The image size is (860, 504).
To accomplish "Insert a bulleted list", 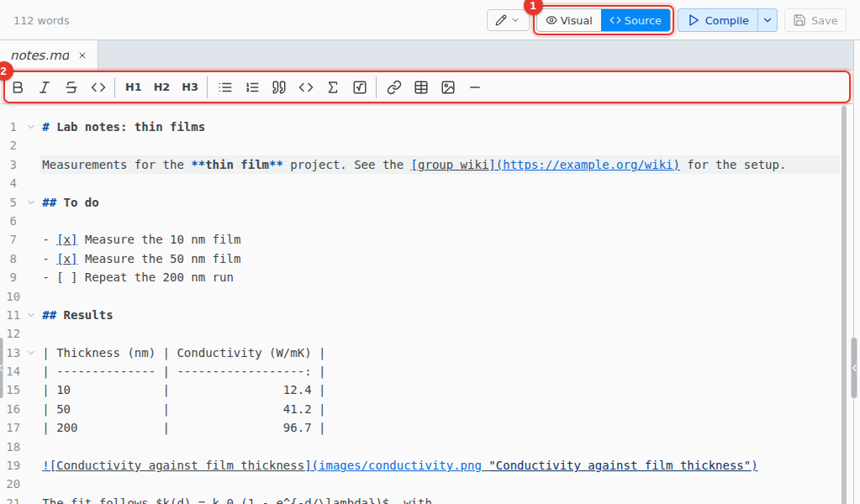I will (224, 87).
